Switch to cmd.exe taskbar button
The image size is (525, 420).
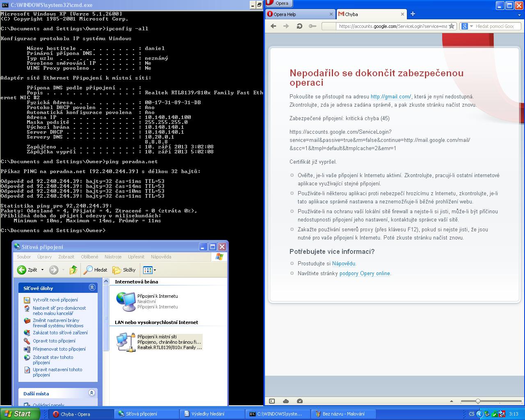[278, 414]
